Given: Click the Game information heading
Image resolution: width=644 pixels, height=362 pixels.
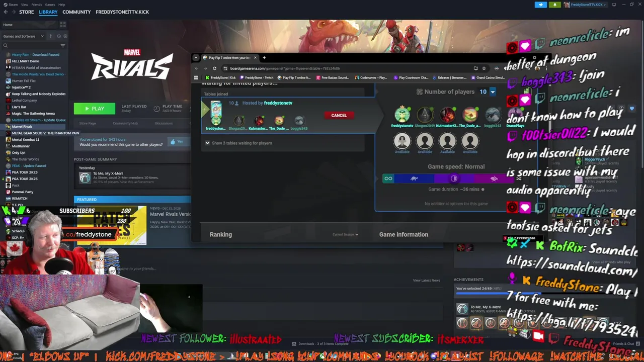Looking at the screenshot, I should coord(404,234).
